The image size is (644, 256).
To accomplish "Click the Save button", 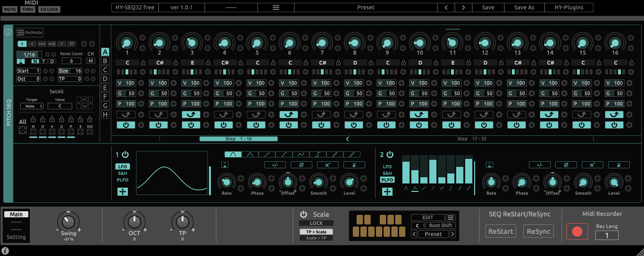I will pos(488,8).
